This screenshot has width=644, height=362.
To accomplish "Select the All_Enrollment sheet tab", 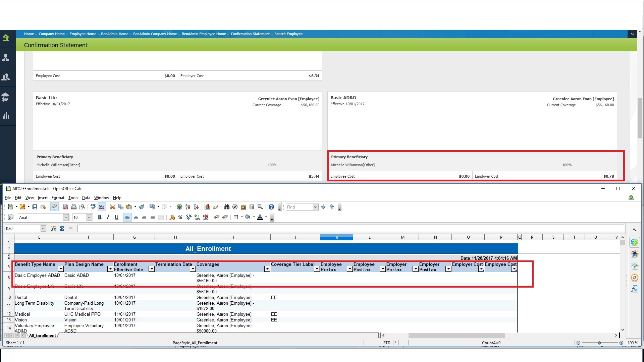I will 43,335.
